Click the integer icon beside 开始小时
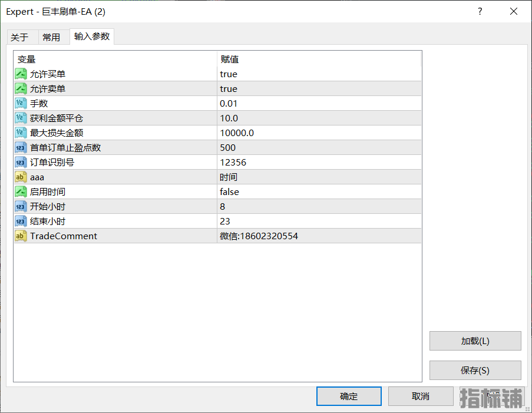 pos(21,207)
